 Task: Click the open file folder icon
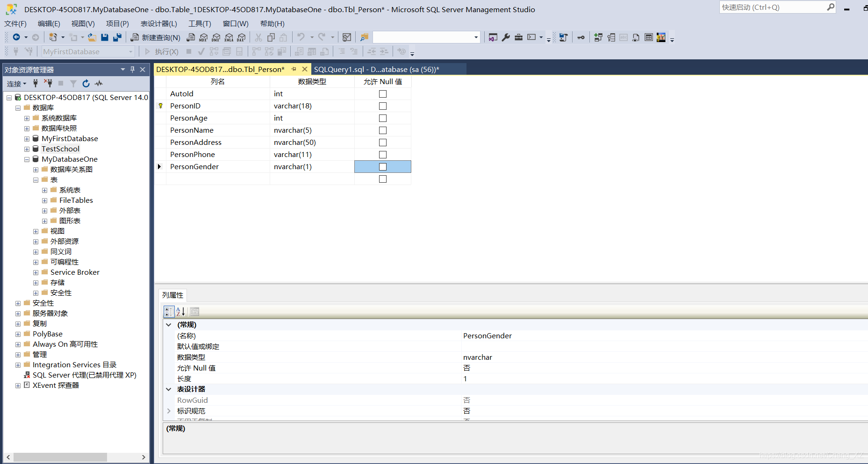[92, 37]
